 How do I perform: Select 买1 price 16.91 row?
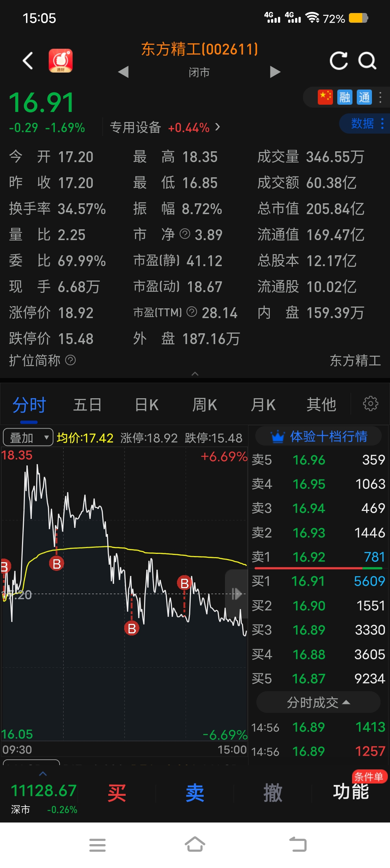pos(318,581)
